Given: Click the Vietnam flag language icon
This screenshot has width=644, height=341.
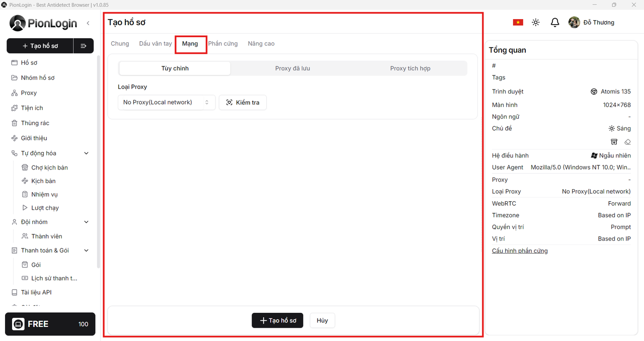Looking at the screenshot, I should (518, 23).
